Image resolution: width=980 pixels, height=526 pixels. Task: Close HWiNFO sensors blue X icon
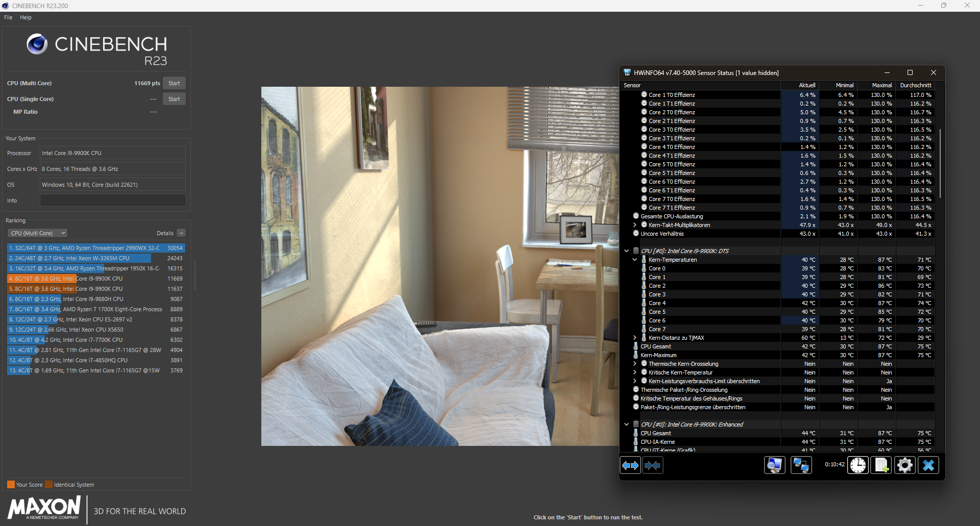(x=928, y=465)
